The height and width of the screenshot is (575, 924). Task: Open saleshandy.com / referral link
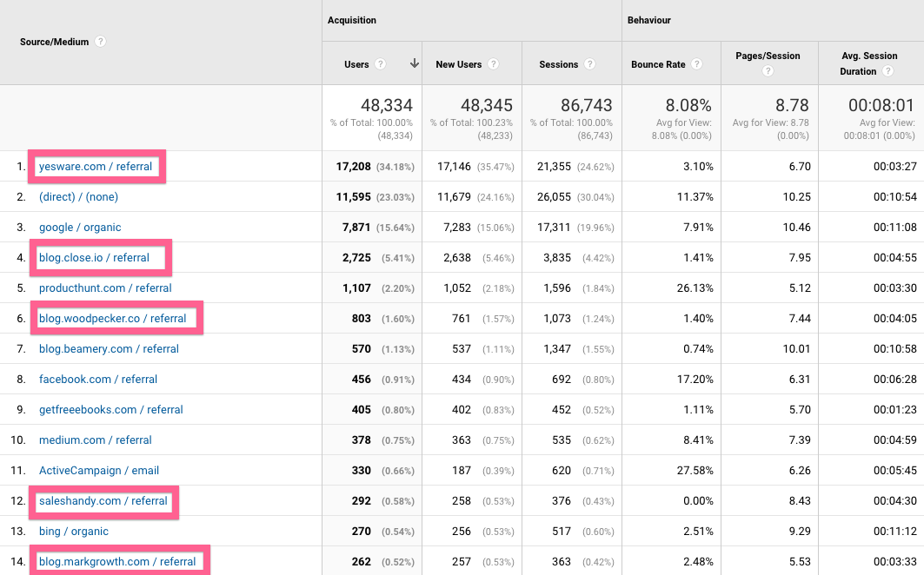103,501
